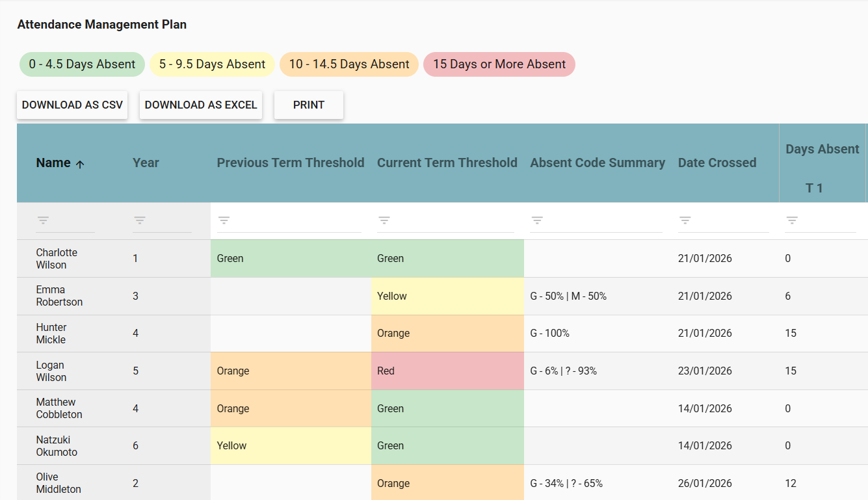Click filter icon under Absent Code Summary

(x=536, y=220)
